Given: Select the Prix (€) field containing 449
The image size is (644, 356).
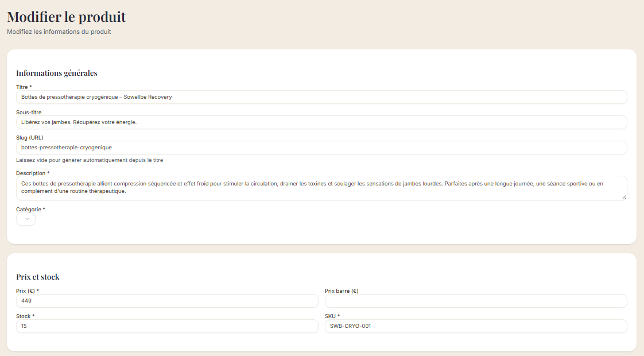Looking at the screenshot, I should tap(167, 301).
